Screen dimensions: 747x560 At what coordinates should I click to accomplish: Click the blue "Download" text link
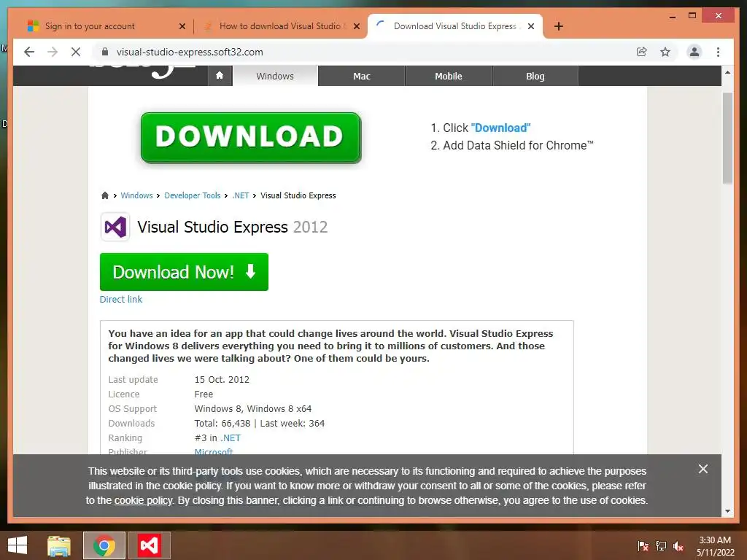tap(500, 128)
